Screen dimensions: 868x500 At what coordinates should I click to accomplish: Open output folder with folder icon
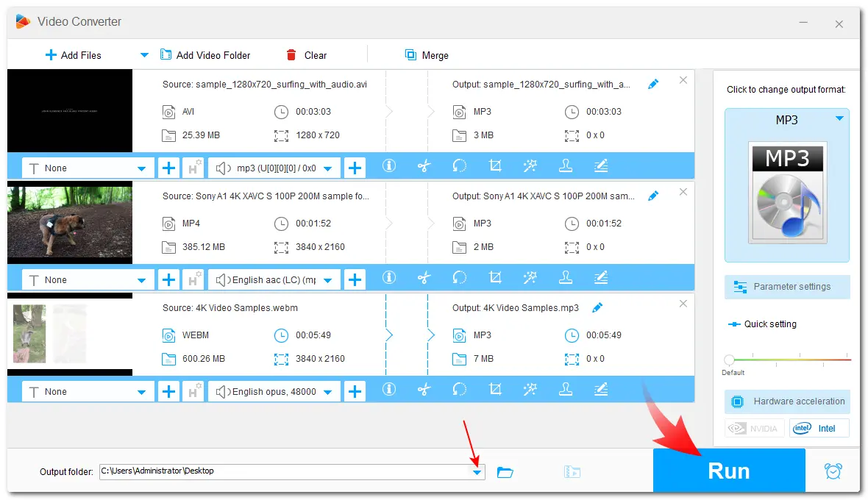[505, 472]
